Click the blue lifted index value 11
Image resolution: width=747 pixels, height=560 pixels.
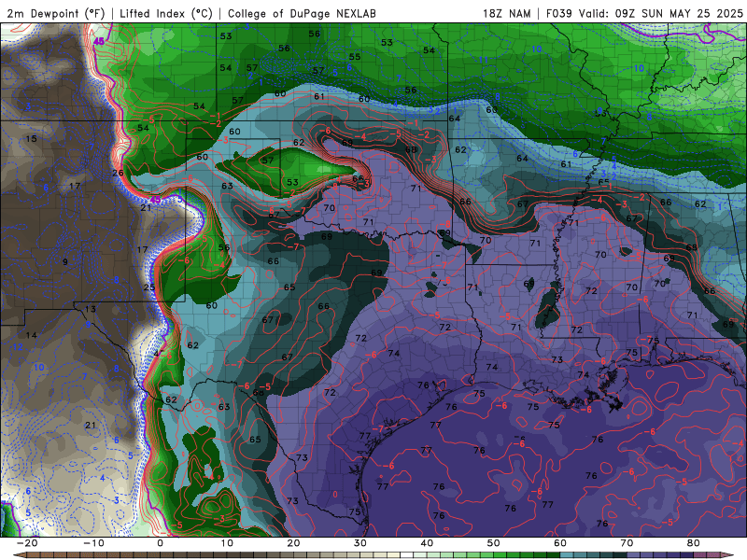click(484, 60)
